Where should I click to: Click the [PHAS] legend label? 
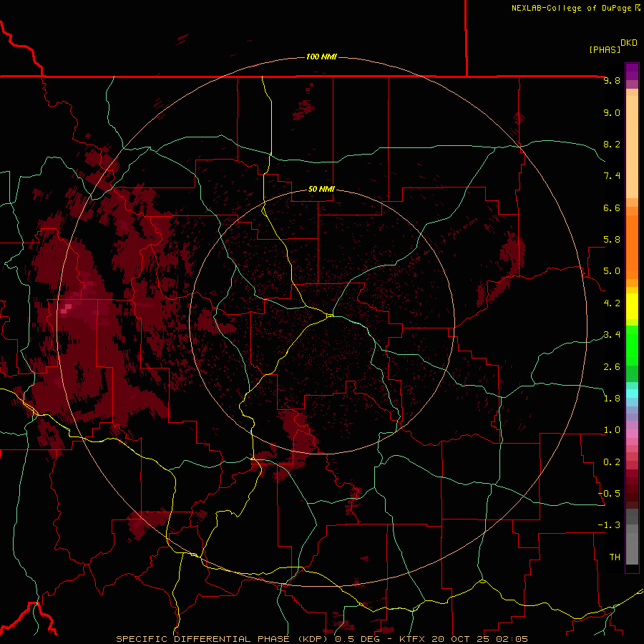[x=605, y=50]
